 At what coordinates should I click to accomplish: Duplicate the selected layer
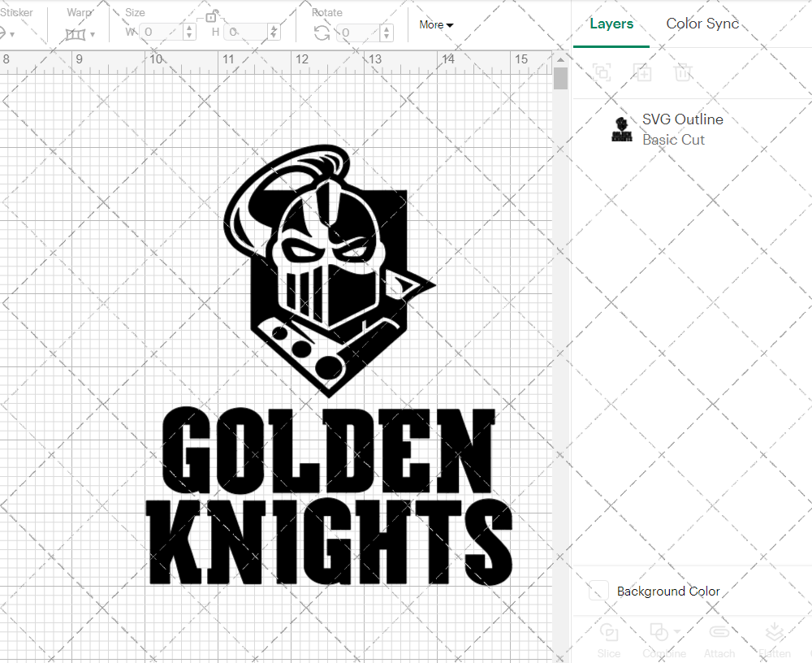pos(642,72)
